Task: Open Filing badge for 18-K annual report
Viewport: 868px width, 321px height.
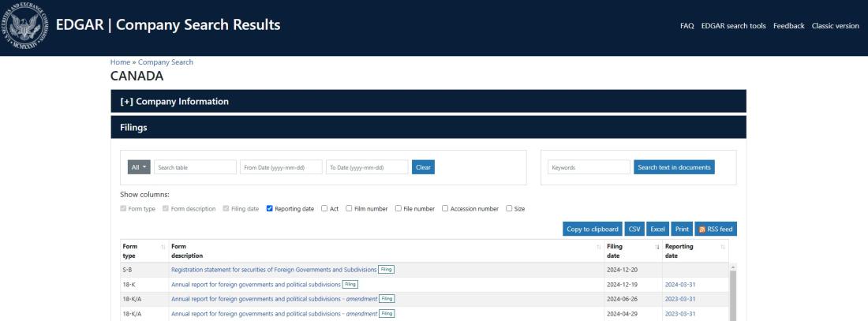Action: [350, 285]
